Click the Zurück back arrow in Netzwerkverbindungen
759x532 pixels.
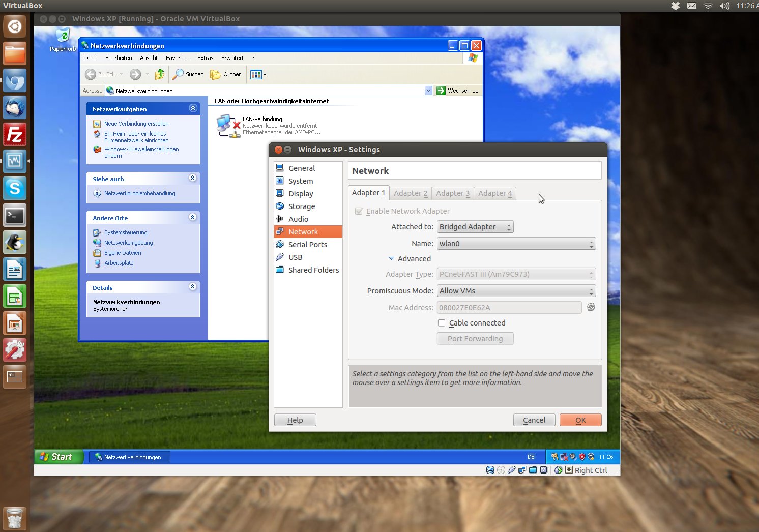[x=91, y=74]
